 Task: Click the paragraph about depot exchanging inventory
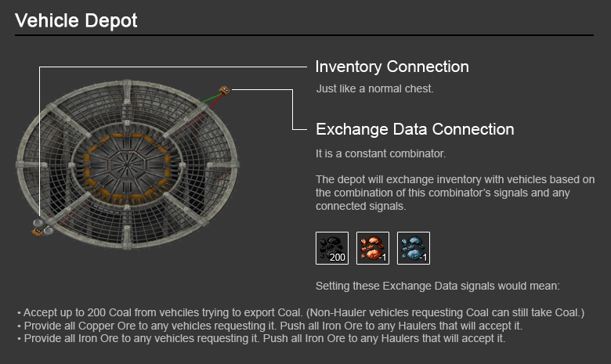[455, 192]
